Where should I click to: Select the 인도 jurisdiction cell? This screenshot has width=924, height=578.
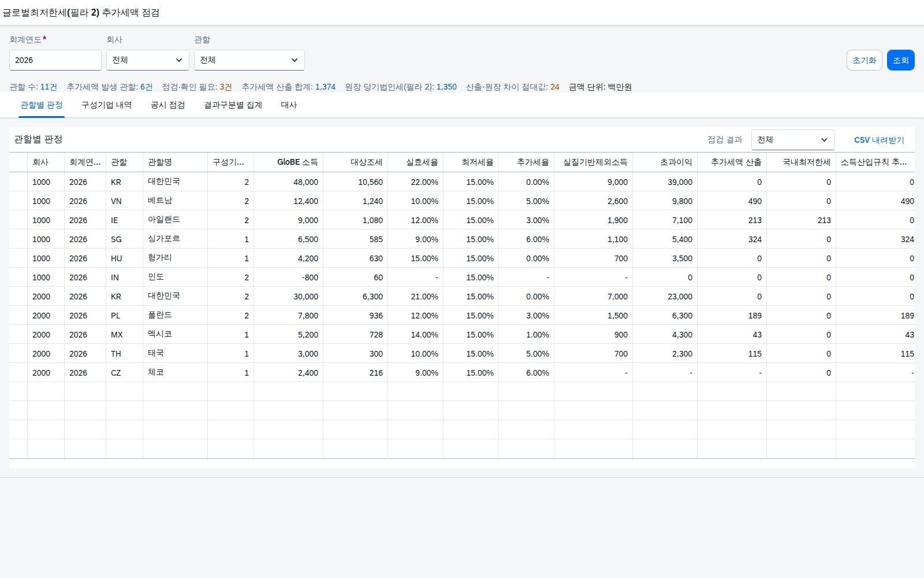click(176, 277)
